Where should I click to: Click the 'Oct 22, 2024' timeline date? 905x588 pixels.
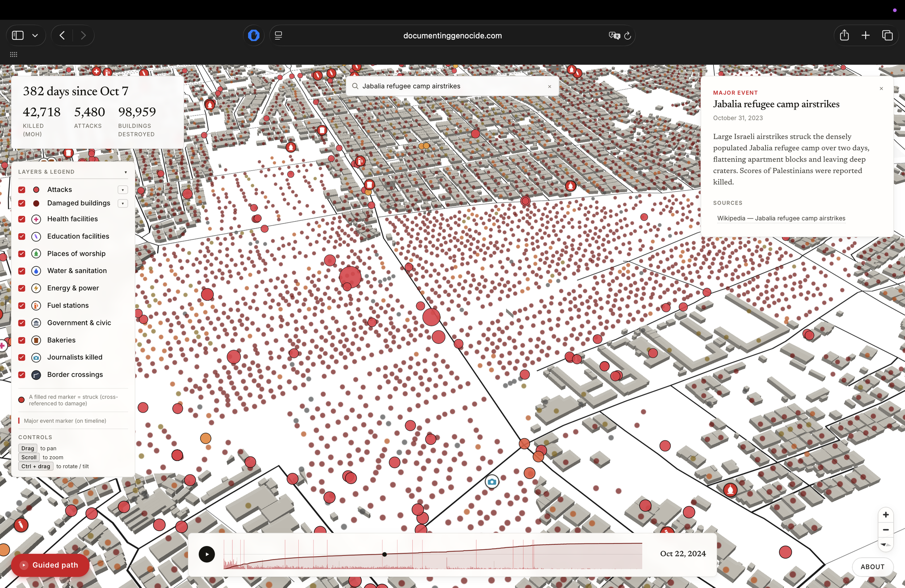point(683,553)
